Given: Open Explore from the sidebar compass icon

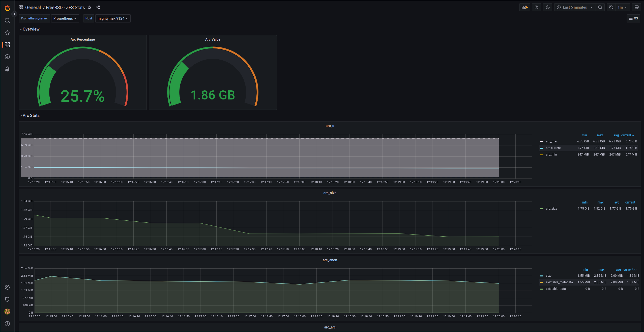Looking at the screenshot, I should (x=7, y=57).
